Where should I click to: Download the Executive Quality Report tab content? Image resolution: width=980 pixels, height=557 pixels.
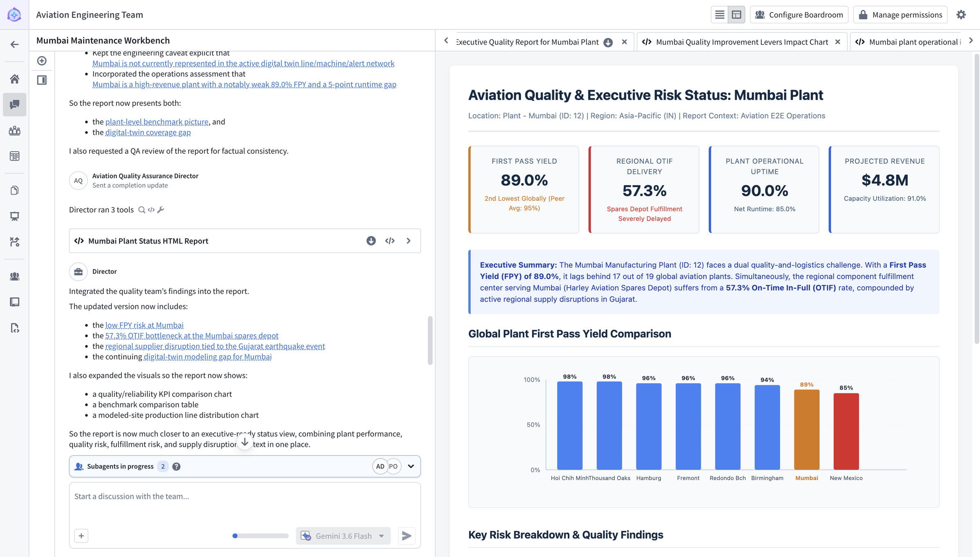click(608, 42)
